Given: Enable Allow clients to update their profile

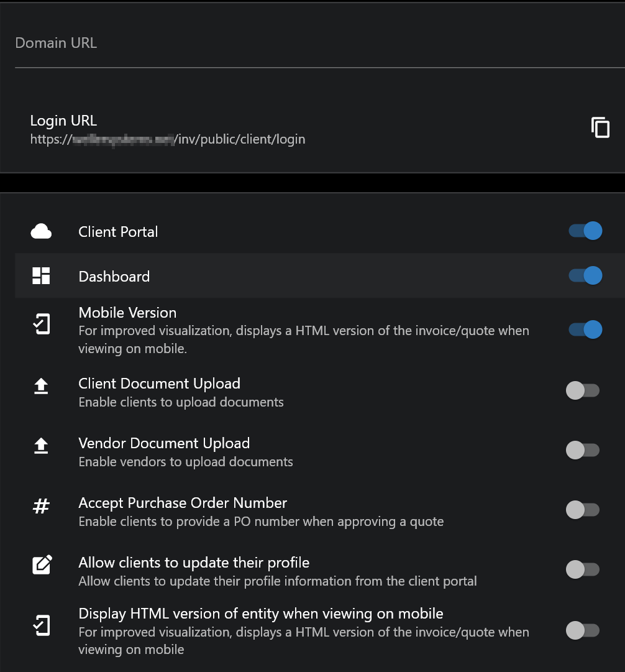Looking at the screenshot, I should click(x=582, y=569).
